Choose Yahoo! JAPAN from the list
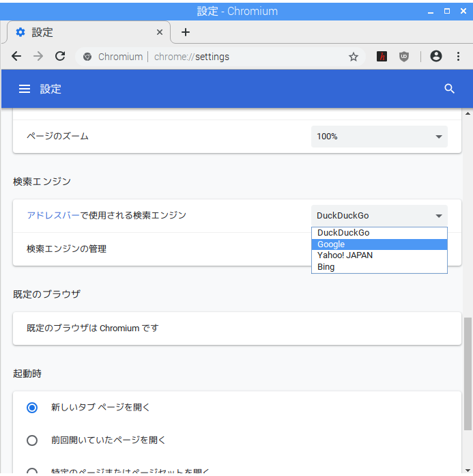The height and width of the screenshot is (476, 473). [379, 255]
